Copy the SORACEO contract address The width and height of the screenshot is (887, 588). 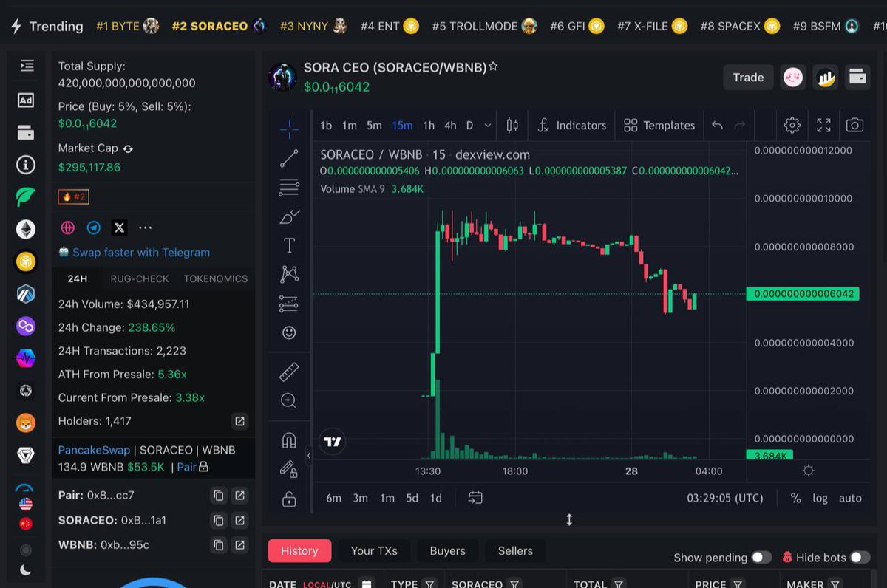[x=218, y=520]
